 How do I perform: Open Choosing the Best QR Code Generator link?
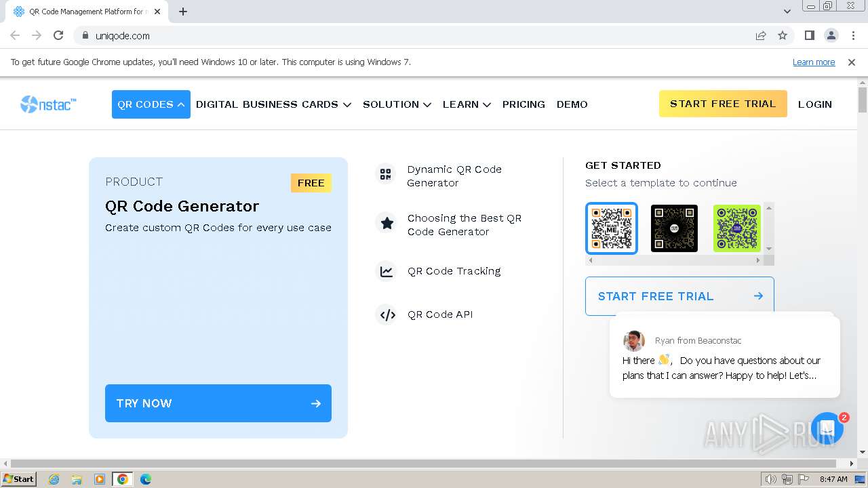coord(465,225)
